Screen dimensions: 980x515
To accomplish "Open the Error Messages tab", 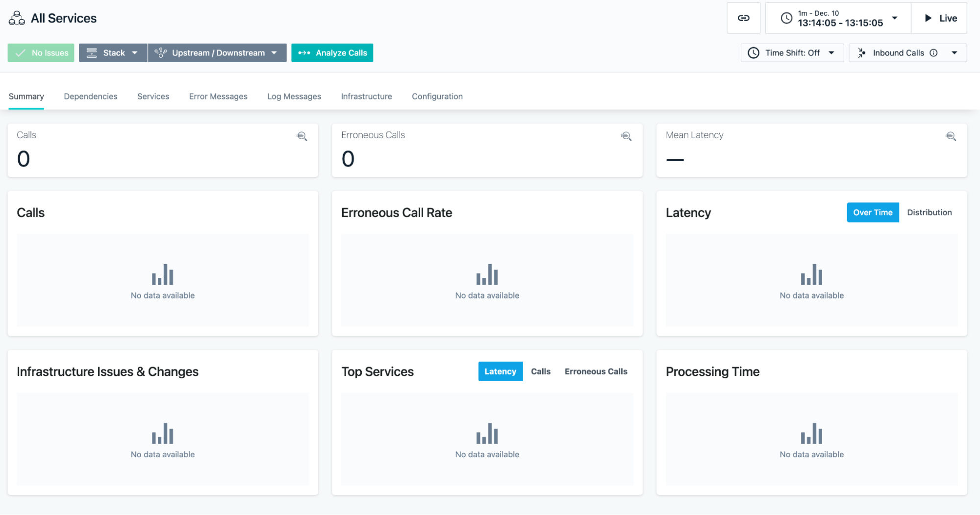I will pyautogui.click(x=218, y=97).
